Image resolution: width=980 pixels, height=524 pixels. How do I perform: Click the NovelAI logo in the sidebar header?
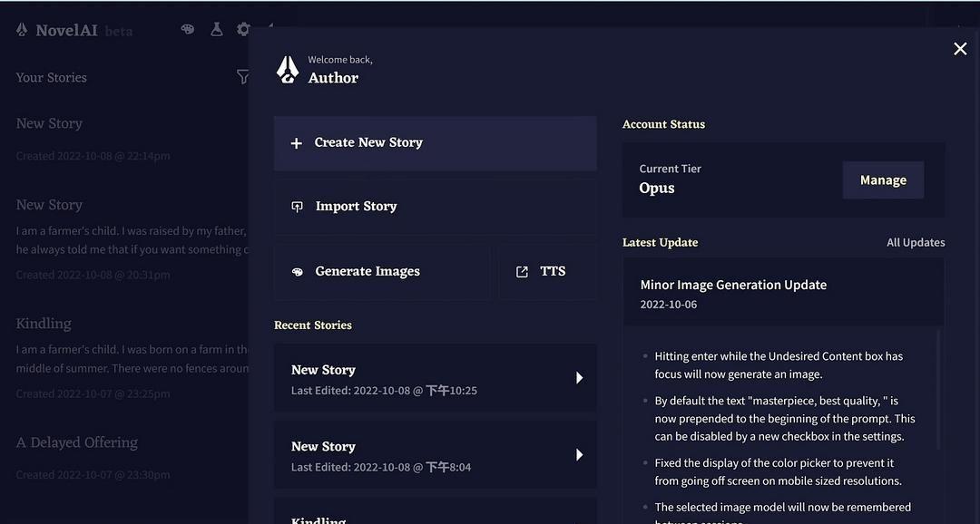pos(22,30)
